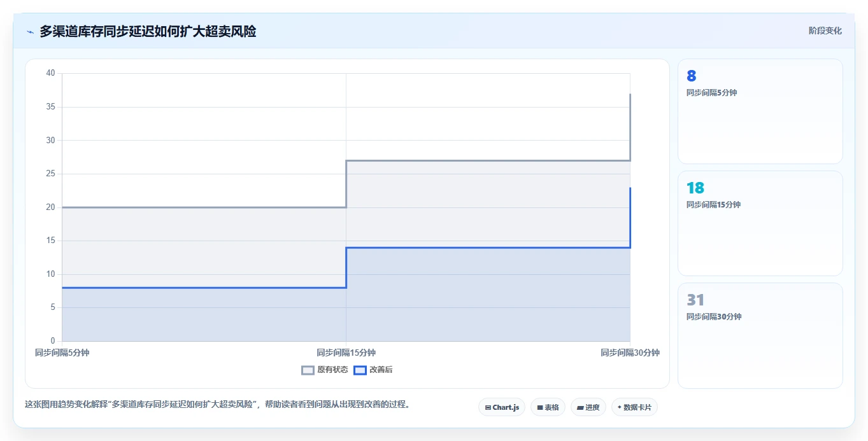Click the blue 改善后 legend swatch
The width and height of the screenshot is (868, 441).
[360, 370]
